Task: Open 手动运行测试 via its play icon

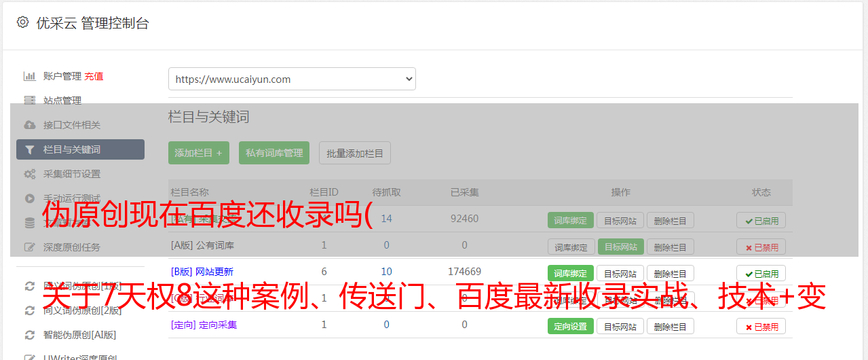Action: pyautogui.click(x=29, y=198)
